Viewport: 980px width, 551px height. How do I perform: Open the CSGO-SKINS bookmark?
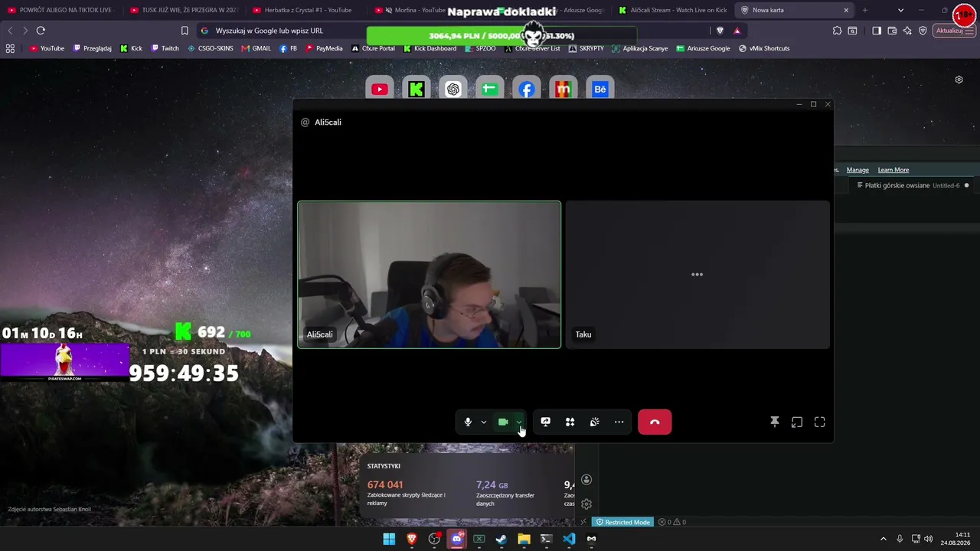pos(210,48)
